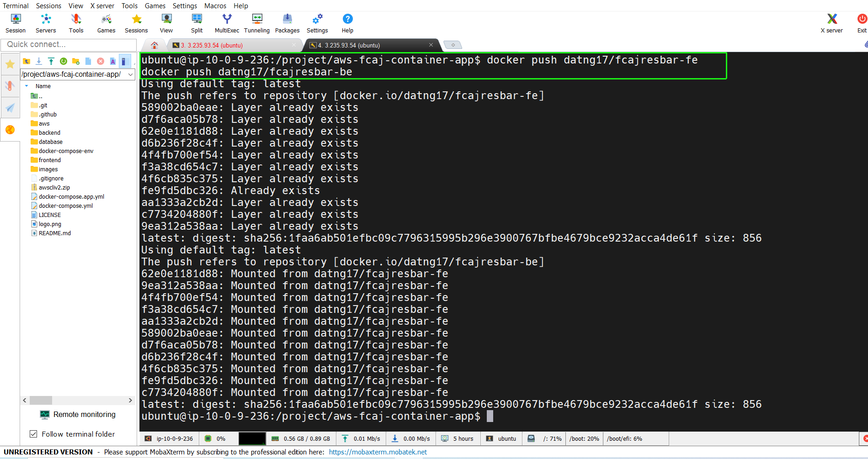Open the Sessions star toolbar icon
The height and width of the screenshot is (459, 868).
coord(136,23)
